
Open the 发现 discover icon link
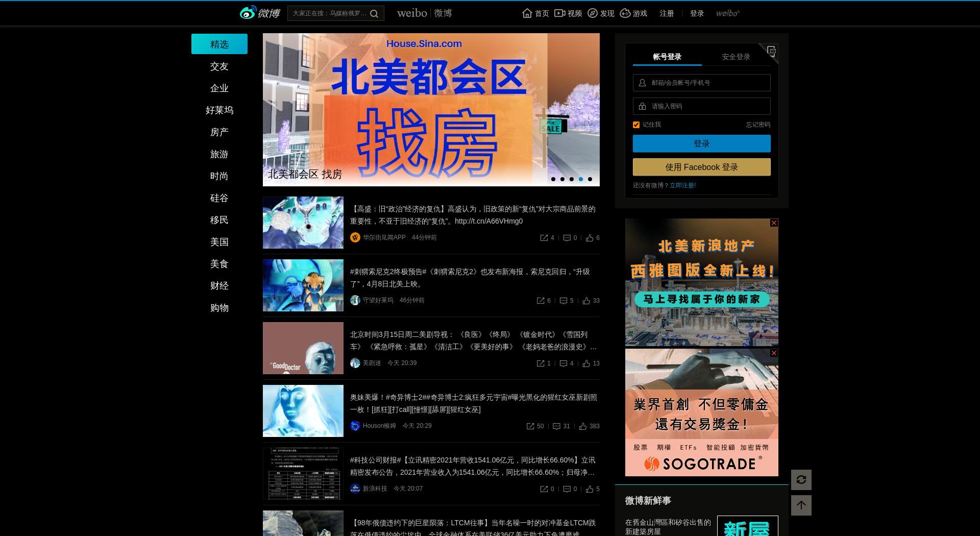tap(601, 13)
